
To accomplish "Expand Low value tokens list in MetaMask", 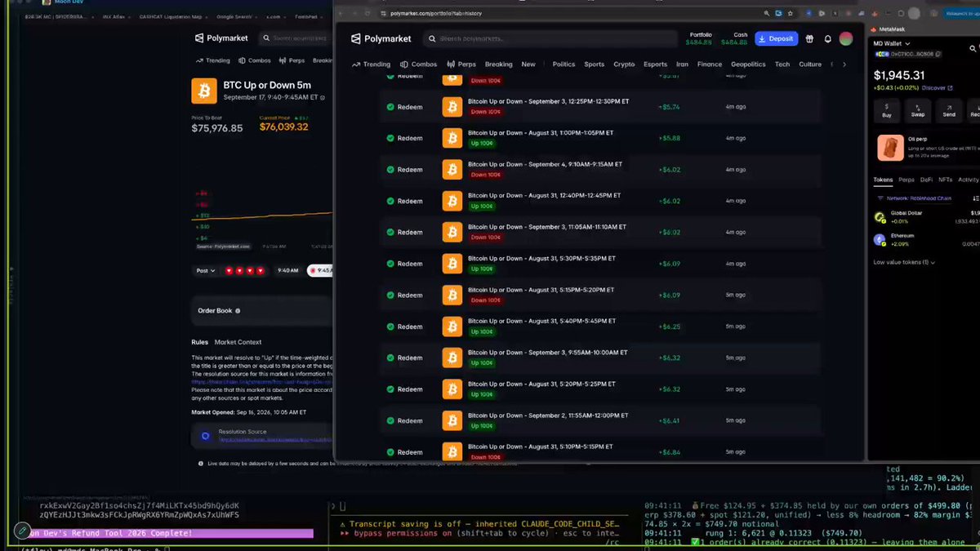I will coord(904,262).
